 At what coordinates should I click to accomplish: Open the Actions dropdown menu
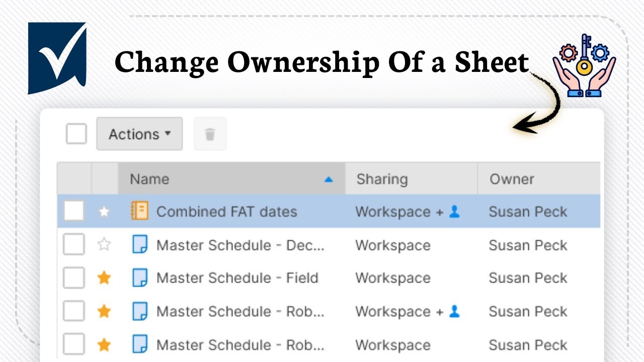139,134
